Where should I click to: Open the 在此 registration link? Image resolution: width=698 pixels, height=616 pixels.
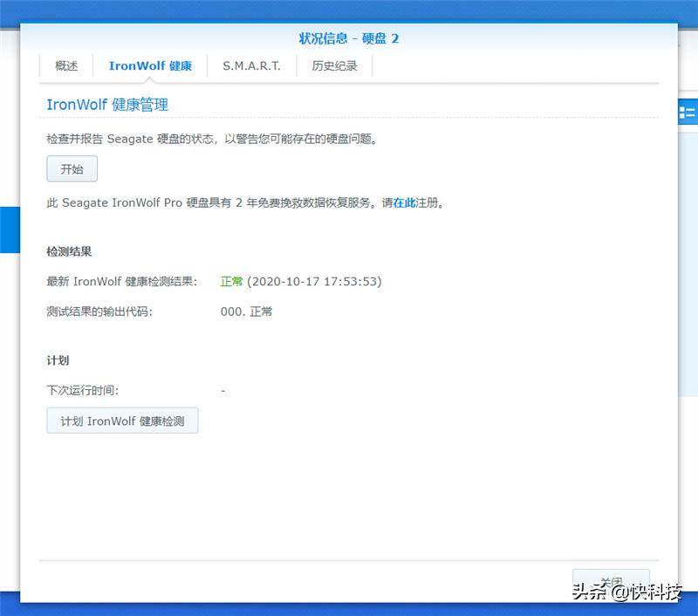pos(403,202)
